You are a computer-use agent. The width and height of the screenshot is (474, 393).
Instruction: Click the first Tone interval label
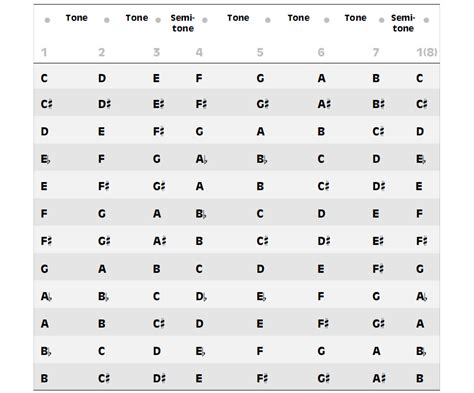[x=76, y=18]
